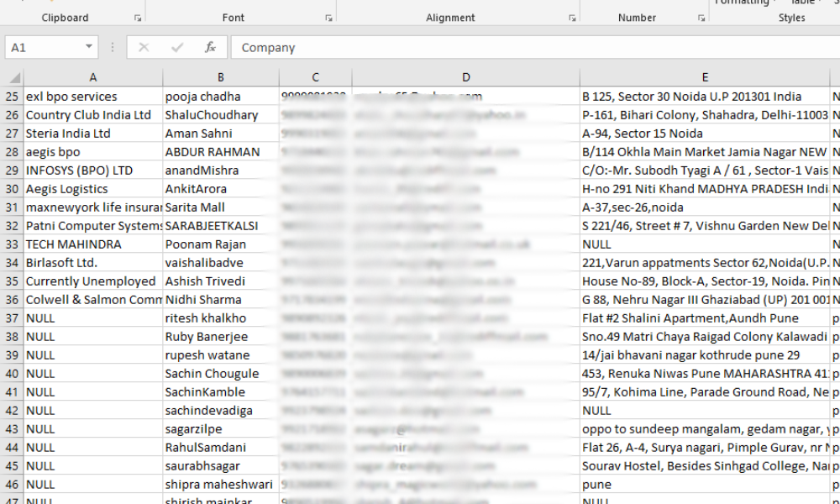Screen dimensions: 840x504
Task: Select column B header
Action: [x=221, y=77]
